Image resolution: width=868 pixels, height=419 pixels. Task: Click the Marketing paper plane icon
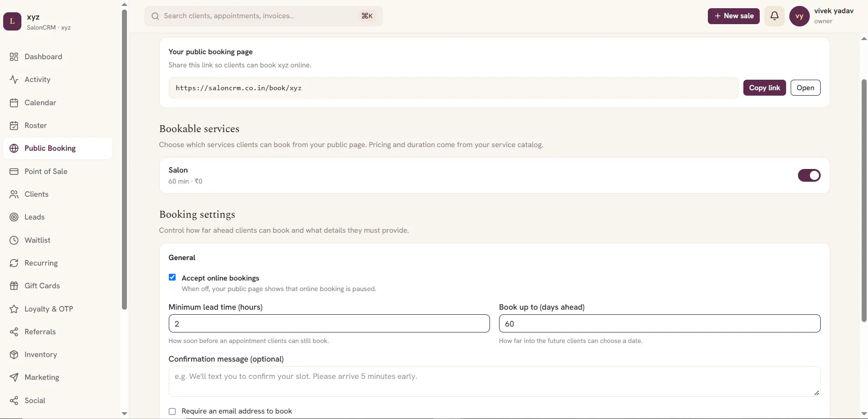point(14,377)
